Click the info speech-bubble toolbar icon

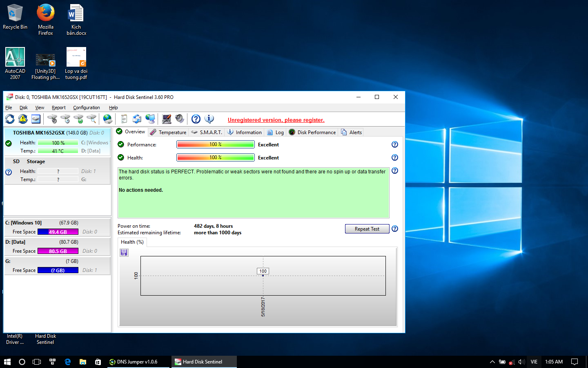click(x=209, y=119)
